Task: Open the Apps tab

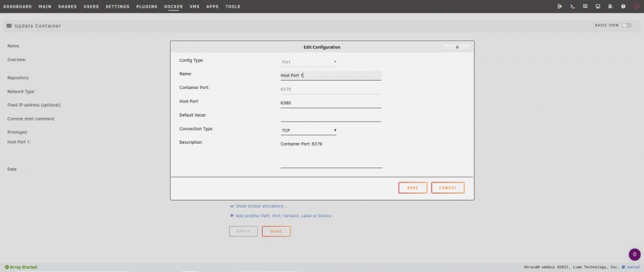Action: [213, 6]
